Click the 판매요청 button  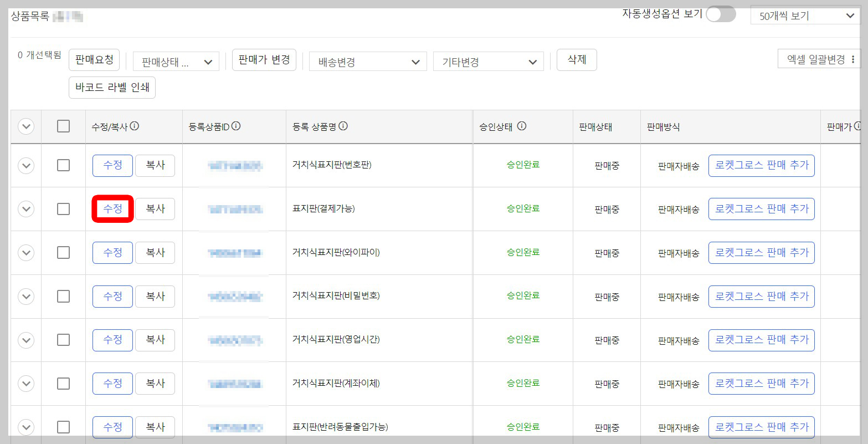pyautogui.click(x=94, y=60)
